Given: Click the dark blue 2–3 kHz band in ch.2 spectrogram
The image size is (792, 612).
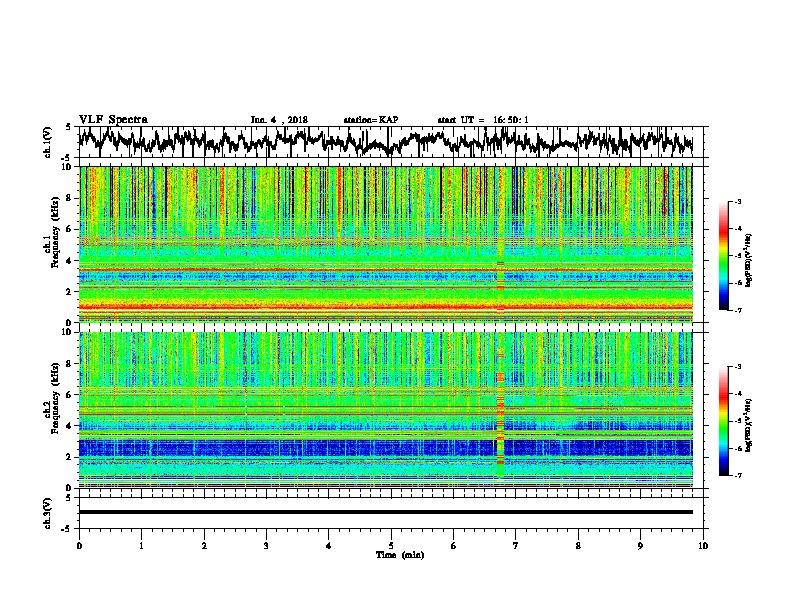Looking at the screenshot, I should tap(385, 448).
